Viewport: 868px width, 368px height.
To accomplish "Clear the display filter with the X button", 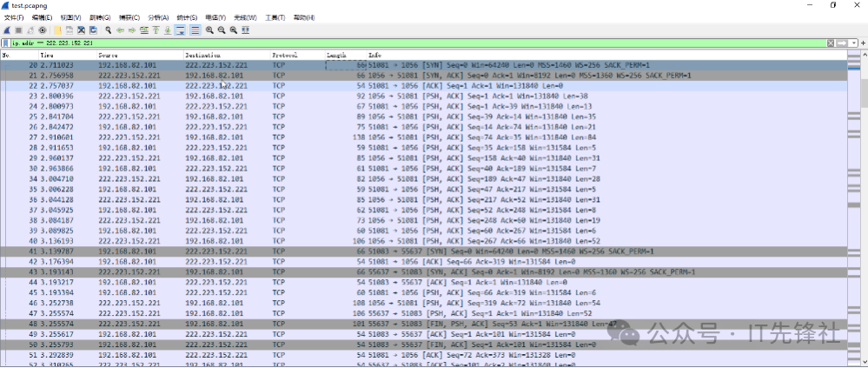I will tap(831, 43).
